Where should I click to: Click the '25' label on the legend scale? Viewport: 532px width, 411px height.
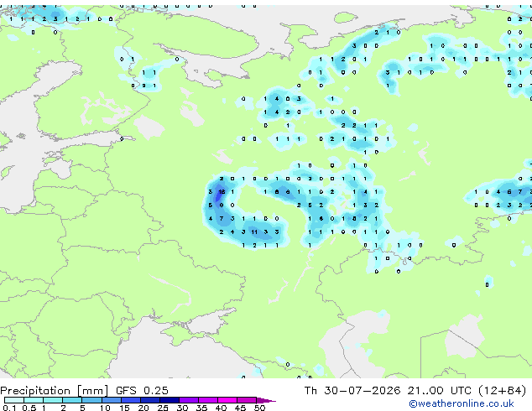[163, 408]
